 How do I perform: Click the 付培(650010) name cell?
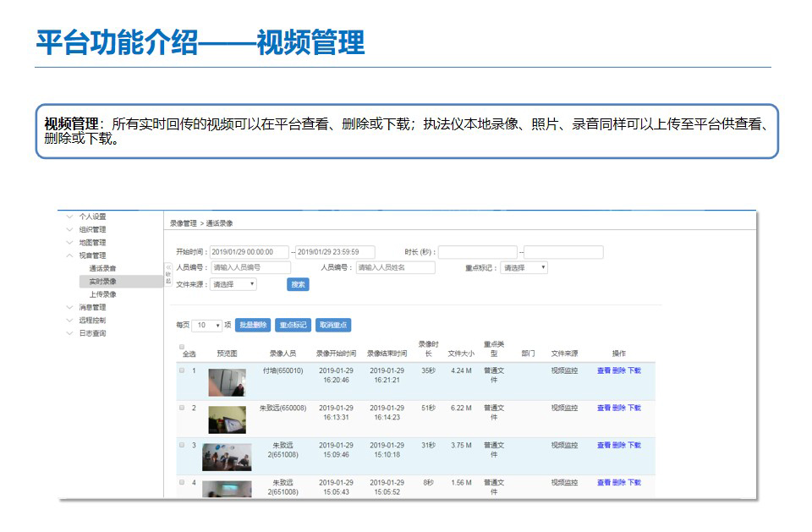[283, 371]
